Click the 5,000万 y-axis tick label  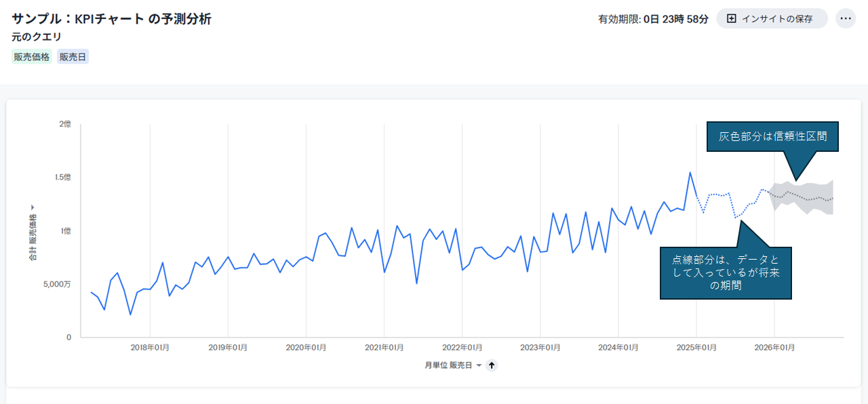click(57, 284)
